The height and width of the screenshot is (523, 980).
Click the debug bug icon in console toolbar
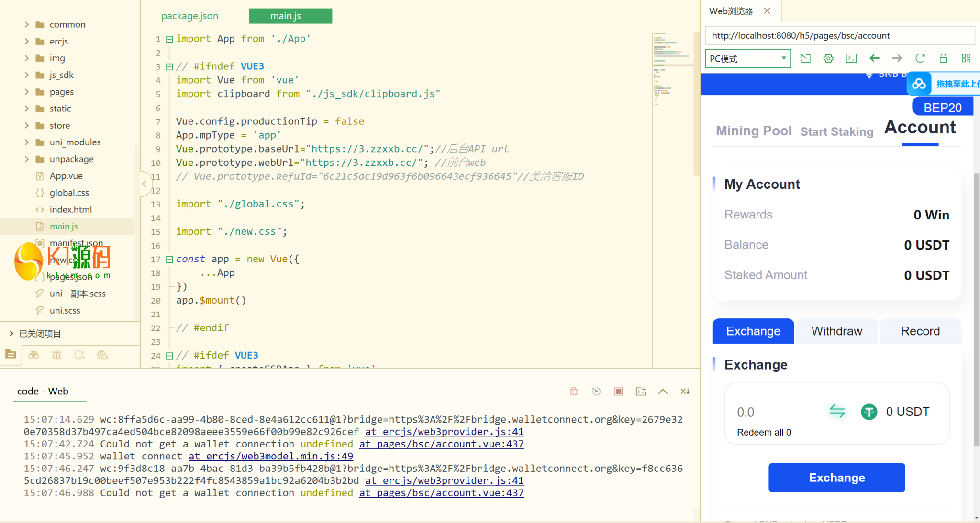click(x=574, y=392)
